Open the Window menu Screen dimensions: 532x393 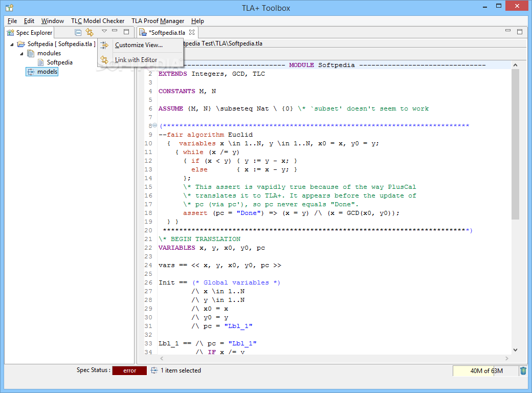pos(53,21)
